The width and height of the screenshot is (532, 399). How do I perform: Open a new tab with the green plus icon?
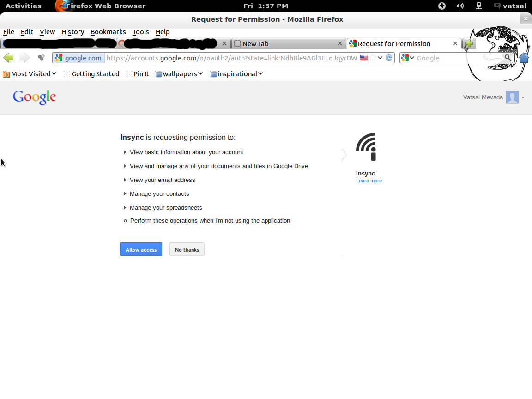[x=469, y=43]
